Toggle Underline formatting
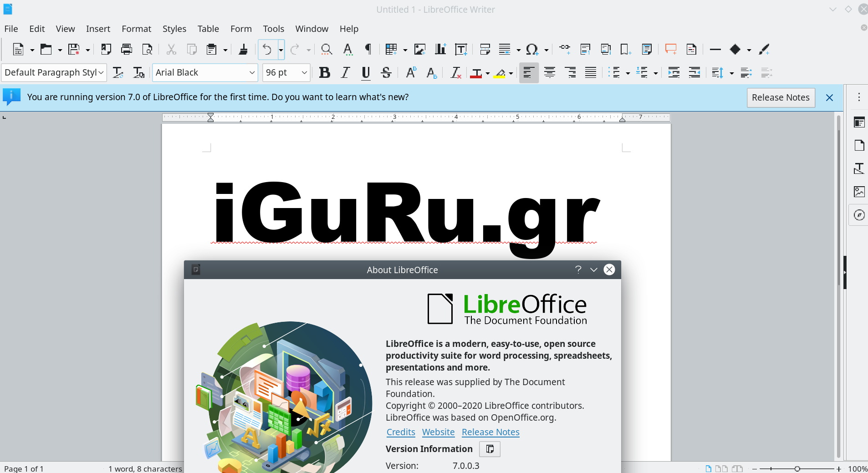Viewport: 868px width, 473px height. [366, 73]
